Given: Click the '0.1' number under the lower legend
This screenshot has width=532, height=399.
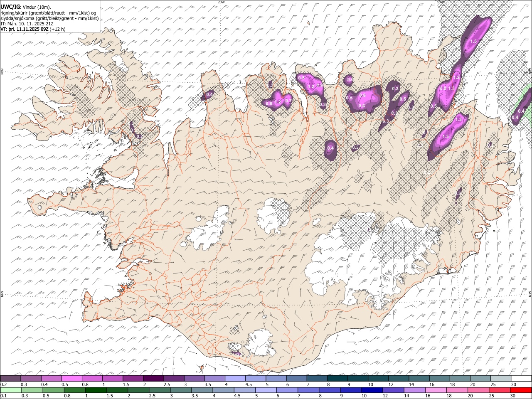Looking at the screenshot, I should 3,396.
